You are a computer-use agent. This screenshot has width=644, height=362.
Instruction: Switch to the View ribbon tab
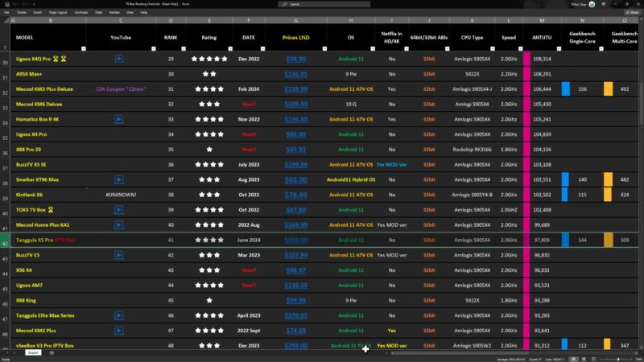[x=130, y=12]
